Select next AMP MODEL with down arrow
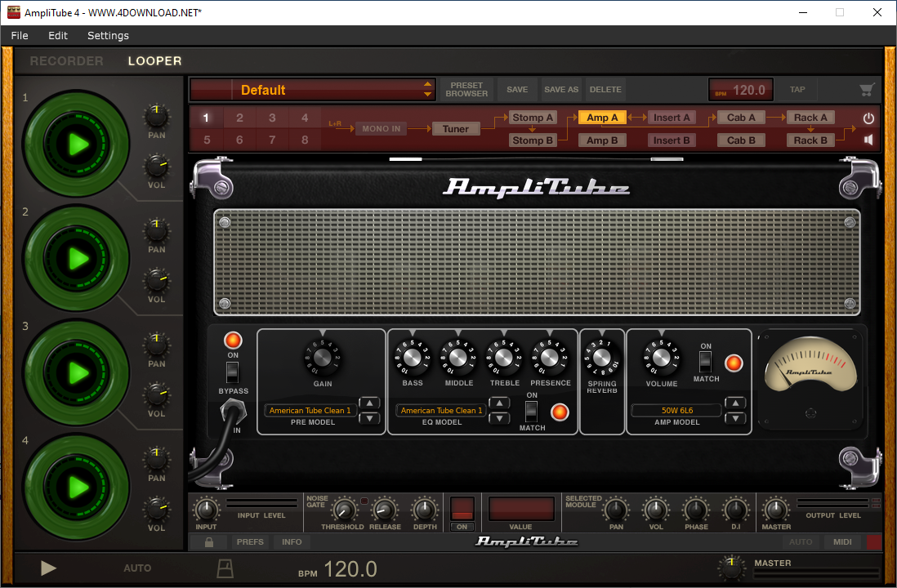The image size is (897, 588). click(736, 418)
